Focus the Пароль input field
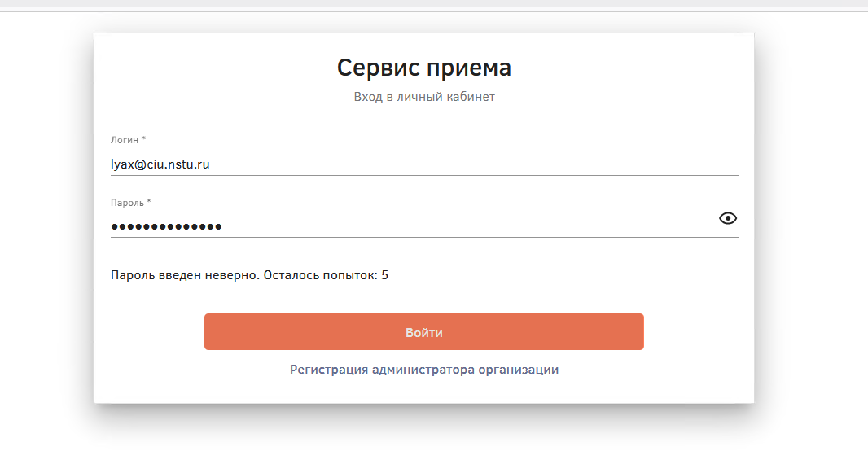This screenshot has width=868, height=464. [412, 226]
